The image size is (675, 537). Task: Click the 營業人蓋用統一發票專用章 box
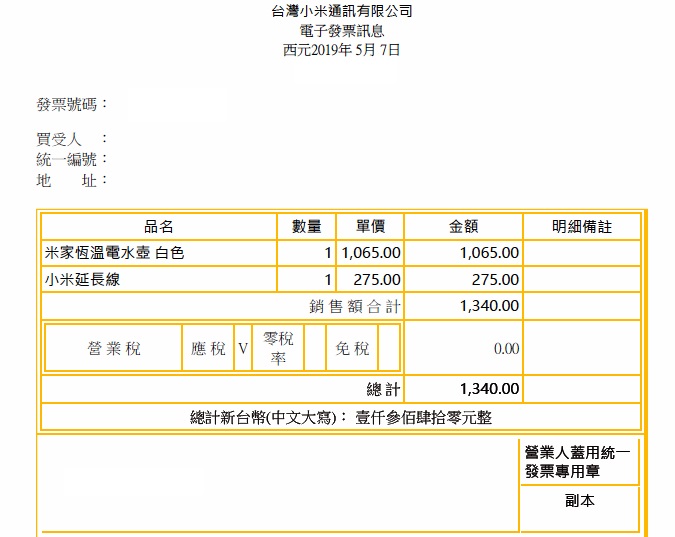(578, 462)
